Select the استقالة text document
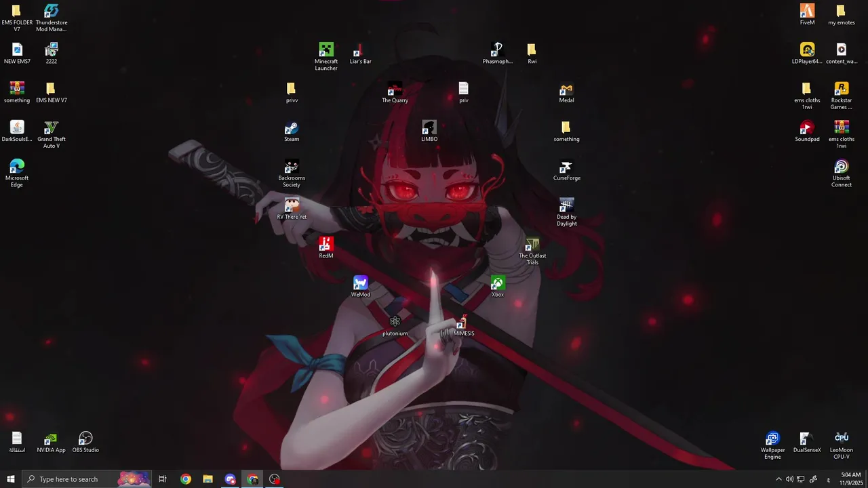This screenshot has height=488, width=868. click(x=17, y=439)
